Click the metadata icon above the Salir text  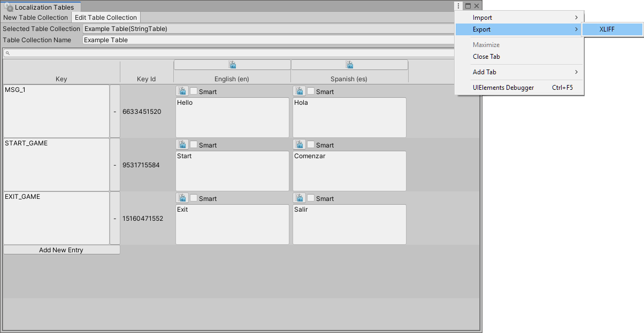(299, 198)
